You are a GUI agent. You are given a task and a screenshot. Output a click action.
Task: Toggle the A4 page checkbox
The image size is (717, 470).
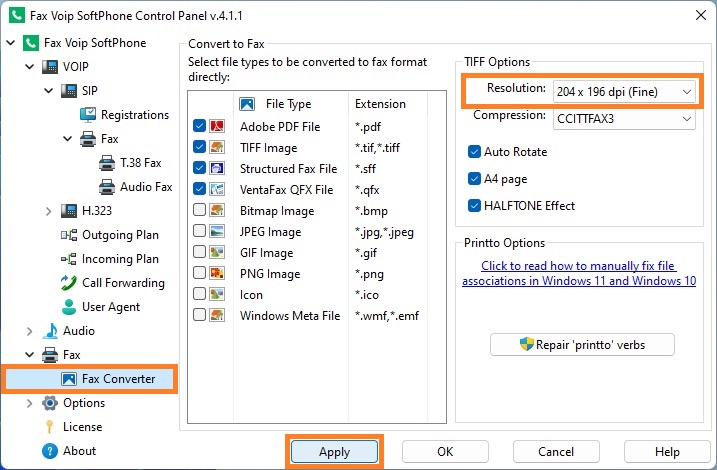(x=474, y=178)
